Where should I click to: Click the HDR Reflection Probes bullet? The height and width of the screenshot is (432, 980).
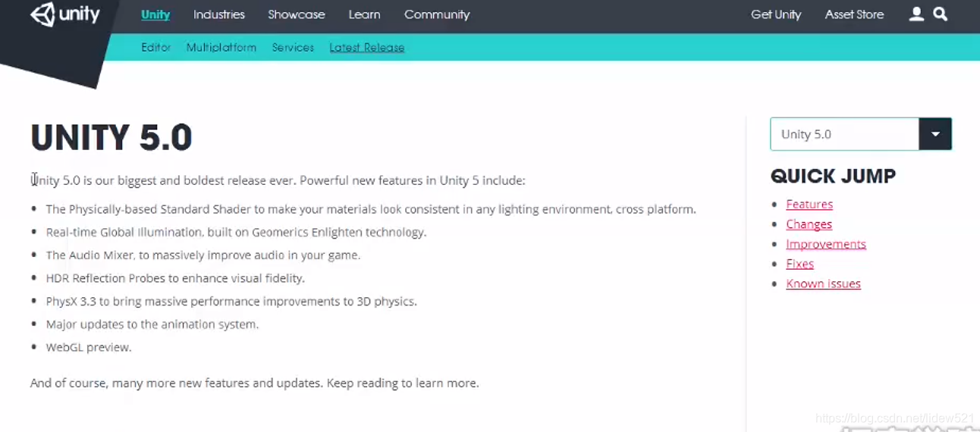point(175,278)
